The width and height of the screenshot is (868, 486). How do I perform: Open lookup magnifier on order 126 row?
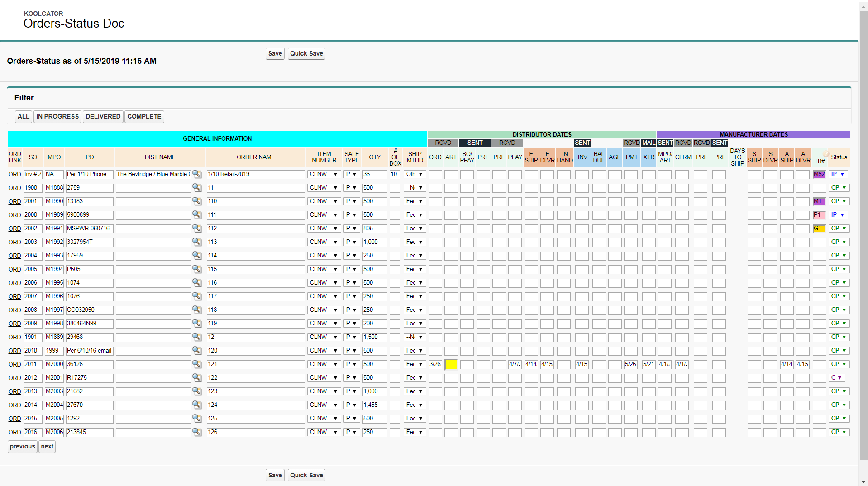[x=196, y=432]
